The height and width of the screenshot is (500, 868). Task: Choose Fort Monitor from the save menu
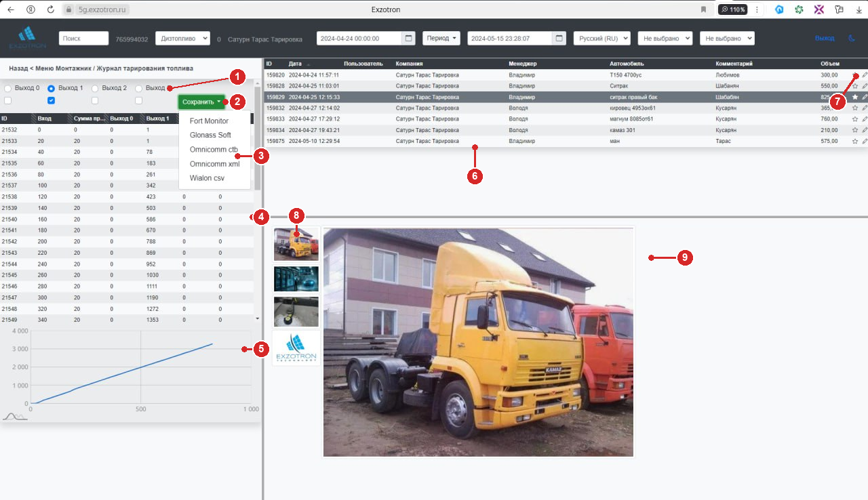[209, 121]
